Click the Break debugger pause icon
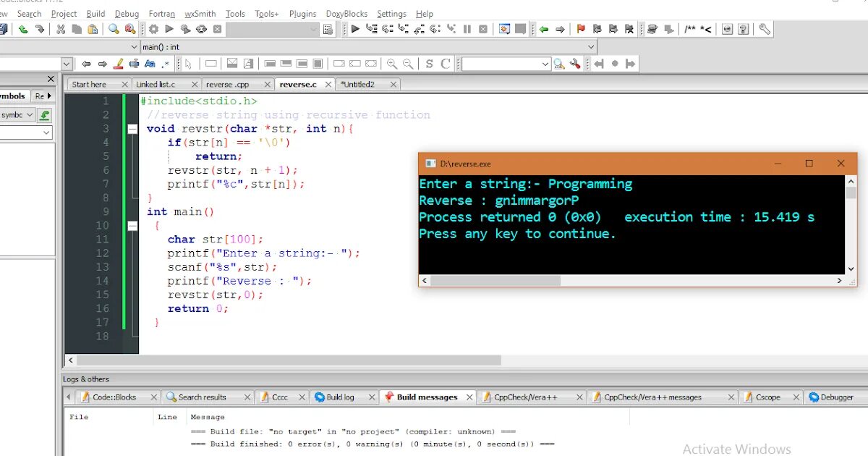868x456 pixels. (x=467, y=29)
